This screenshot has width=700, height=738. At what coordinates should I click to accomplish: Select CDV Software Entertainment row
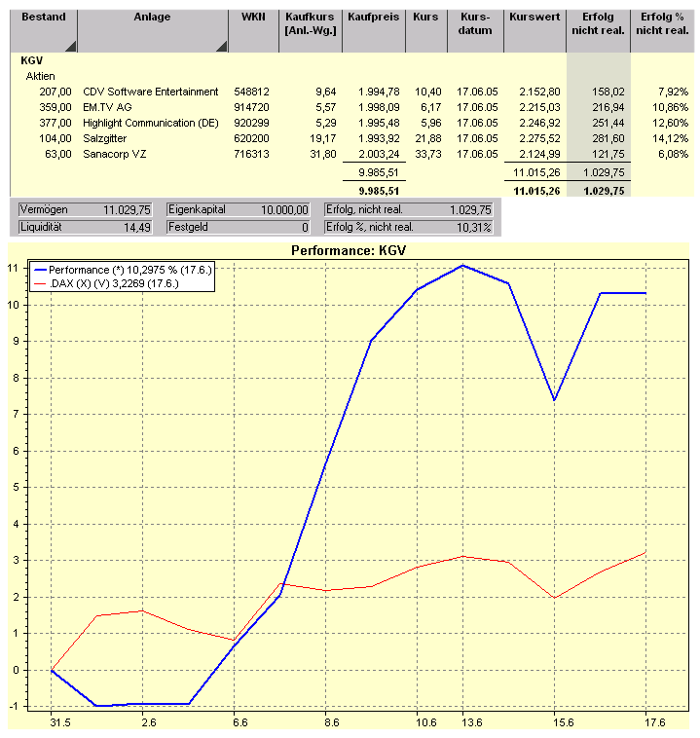point(352,92)
